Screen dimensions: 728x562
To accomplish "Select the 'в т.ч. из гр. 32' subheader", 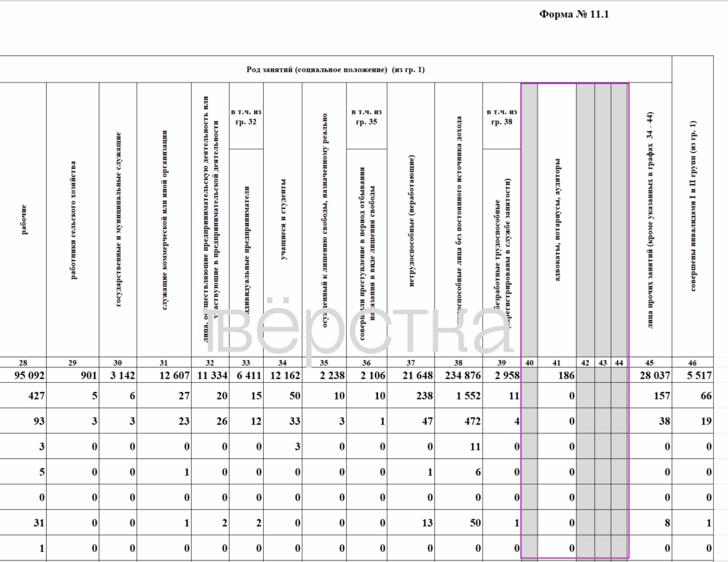I will tap(246, 116).
